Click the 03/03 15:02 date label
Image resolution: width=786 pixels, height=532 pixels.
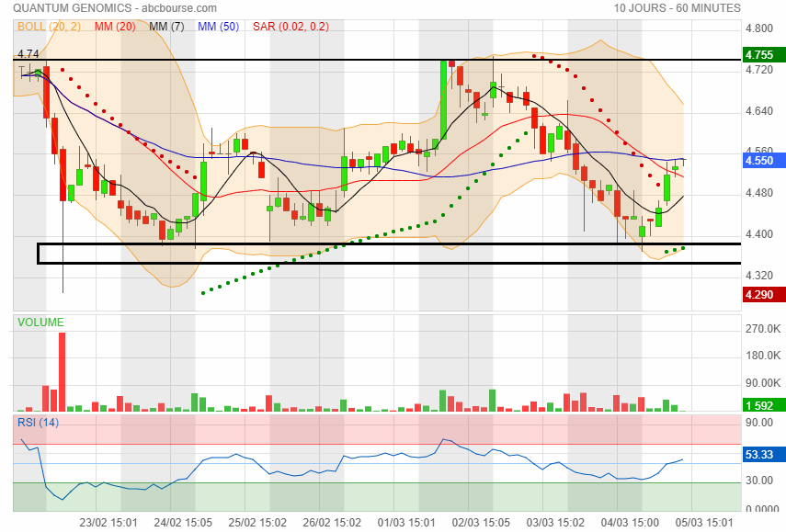pos(555,523)
